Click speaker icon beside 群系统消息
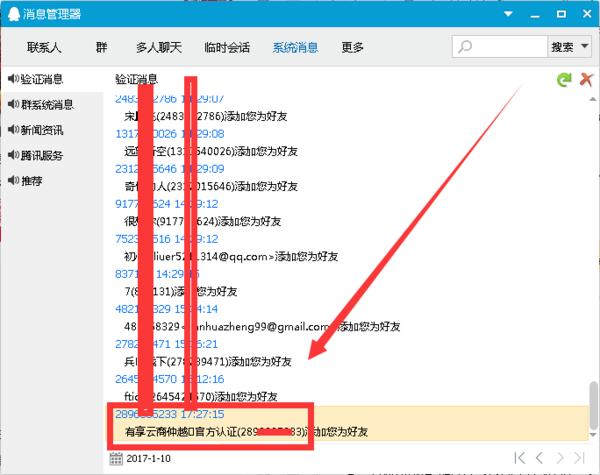The height and width of the screenshot is (475, 600). (13, 104)
